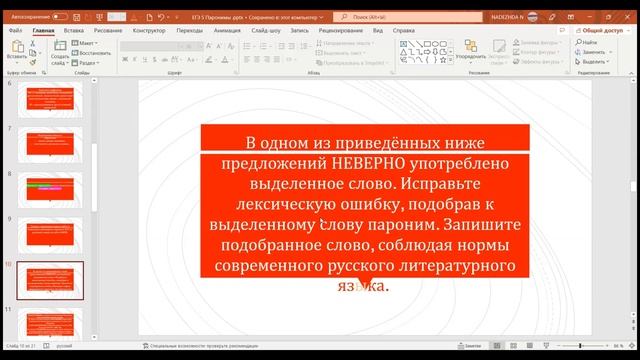Toggle bold (Ж) formatting
The height and width of the screenshot is (360, 640).
125,60
